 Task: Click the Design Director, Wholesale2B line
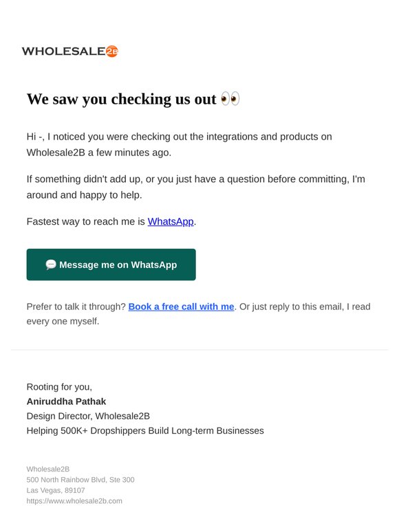point(88,417)
